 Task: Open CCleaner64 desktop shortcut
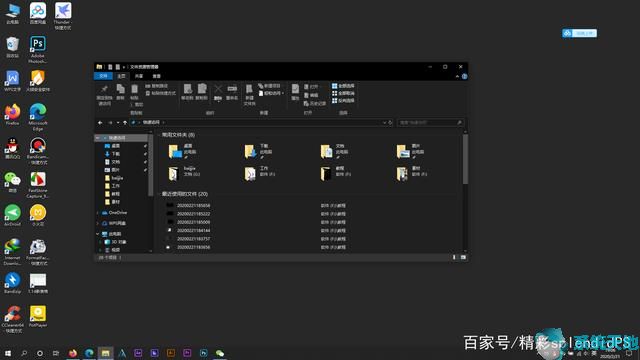point(13,320)
